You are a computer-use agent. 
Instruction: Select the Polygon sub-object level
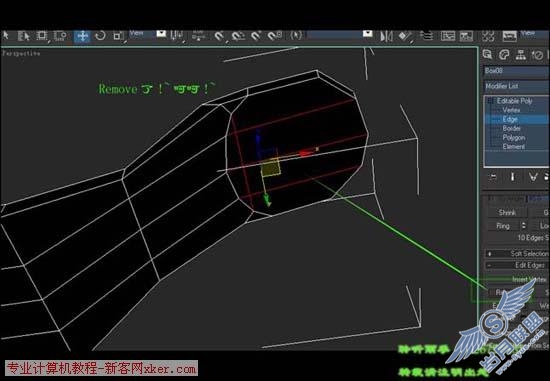[514, 138]
